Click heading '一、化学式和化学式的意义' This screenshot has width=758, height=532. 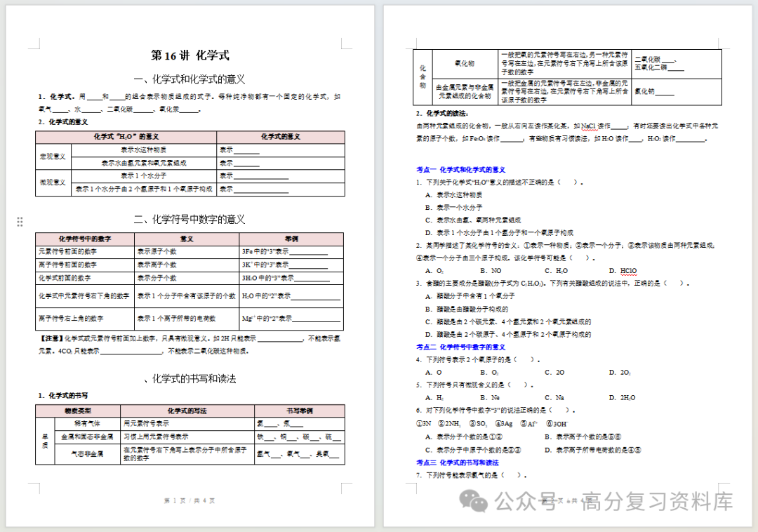(x=189, y=79)
